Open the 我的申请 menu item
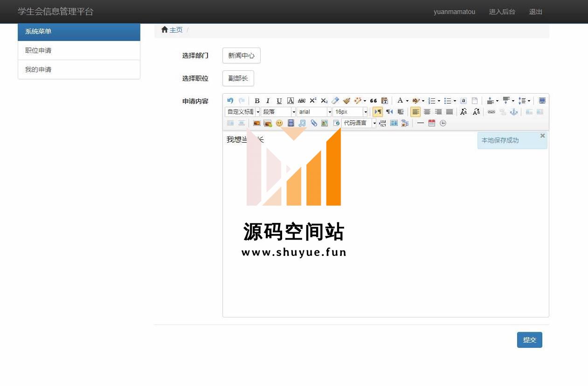The image size is (588, 386). [x=79, y=69]
